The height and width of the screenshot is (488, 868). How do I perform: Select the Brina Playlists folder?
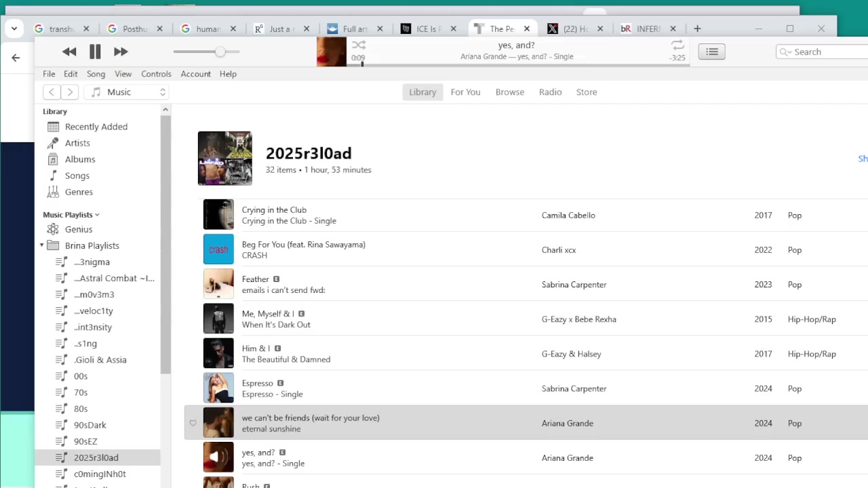coord(92,245)
